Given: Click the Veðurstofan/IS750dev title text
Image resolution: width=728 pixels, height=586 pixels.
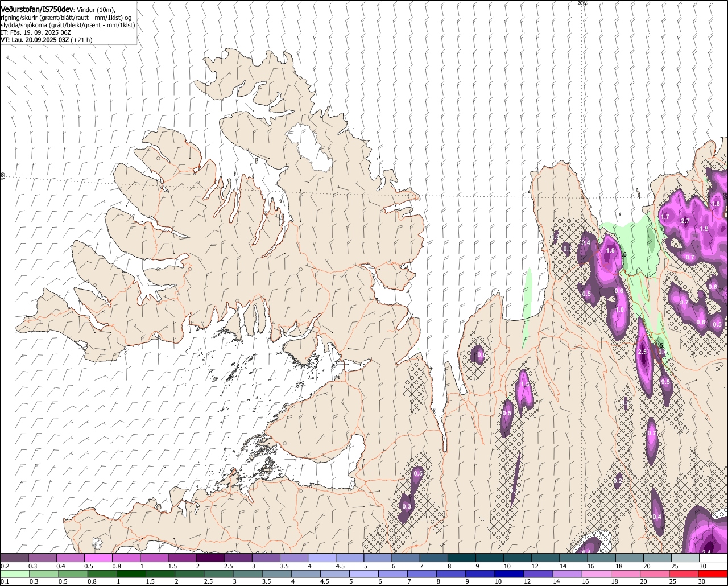Looking at the screenshot, I should (x=36, y=10).
